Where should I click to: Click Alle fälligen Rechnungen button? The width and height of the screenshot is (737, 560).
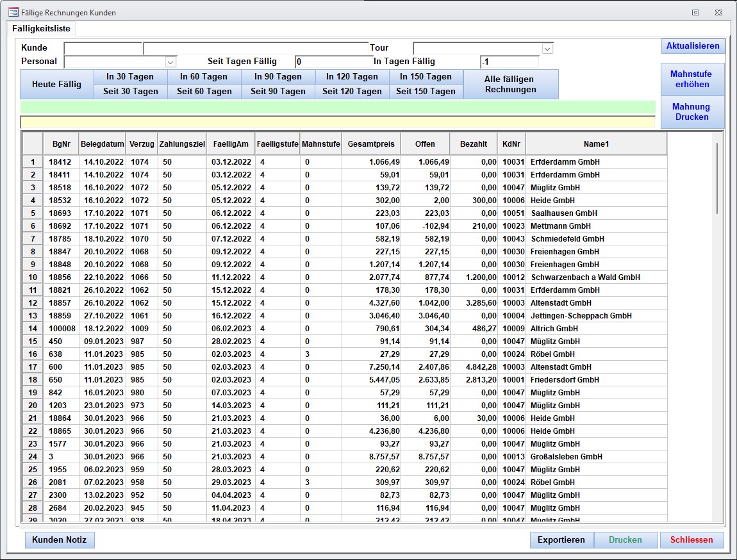pyautogui.click(x=510, y=84)
